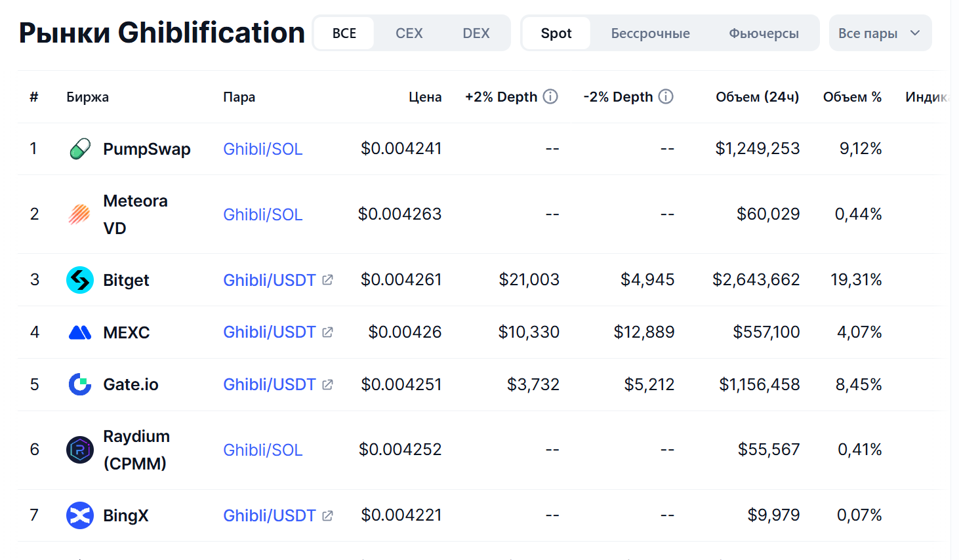Click the BingX exchange logo icon
Viewport: 959px width, 560px height.
click(80, 515)
